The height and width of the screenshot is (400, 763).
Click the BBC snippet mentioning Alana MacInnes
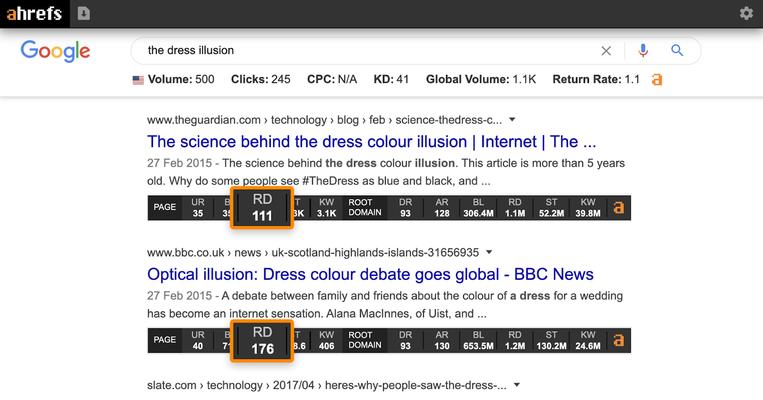385,305
